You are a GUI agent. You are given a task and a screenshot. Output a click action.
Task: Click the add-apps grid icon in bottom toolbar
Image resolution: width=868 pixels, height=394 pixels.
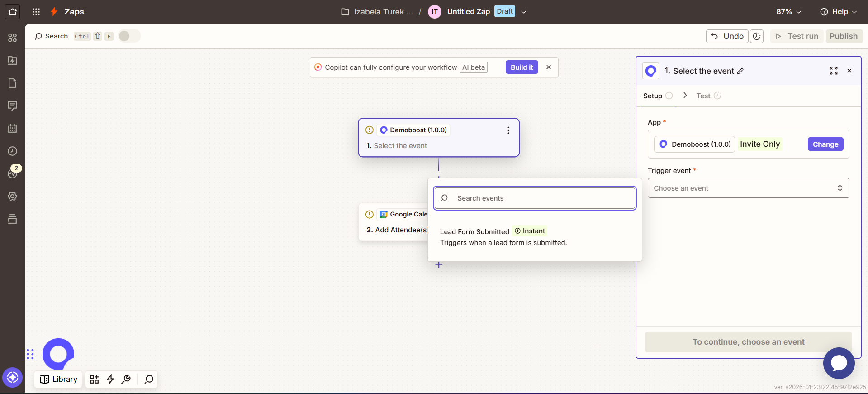point(94,379)
